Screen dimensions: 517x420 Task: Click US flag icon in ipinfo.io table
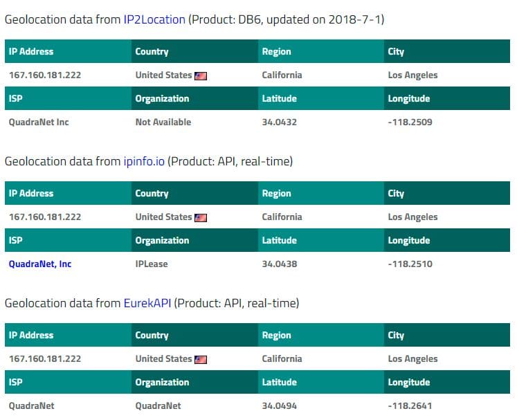pyautogui.click(x=201, y=217)
